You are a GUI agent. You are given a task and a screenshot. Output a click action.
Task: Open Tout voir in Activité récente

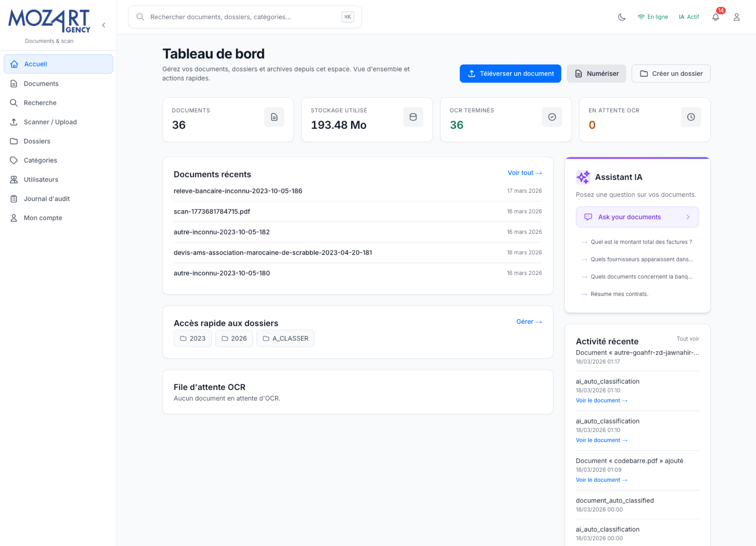[x=687, y=339]
